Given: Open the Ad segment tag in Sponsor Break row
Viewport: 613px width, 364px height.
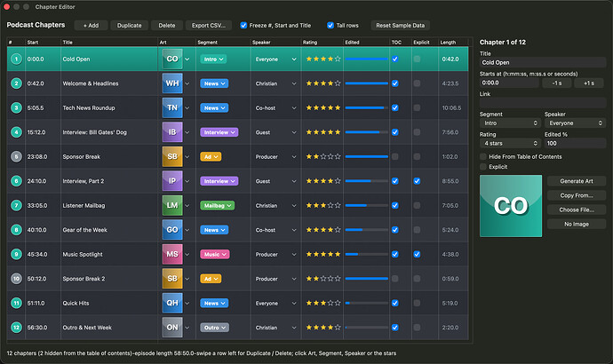Looking at the screenshot, I should click(x=211, y=156).
